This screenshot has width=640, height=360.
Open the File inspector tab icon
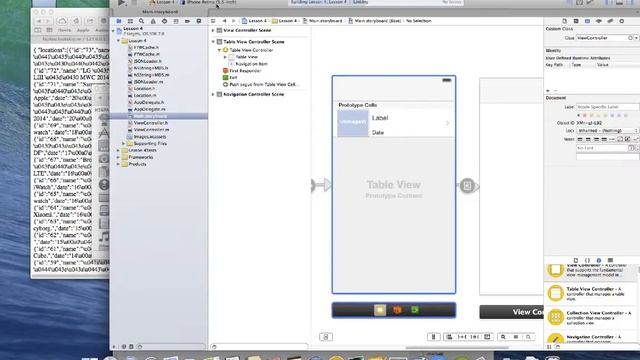click(564, 21)
